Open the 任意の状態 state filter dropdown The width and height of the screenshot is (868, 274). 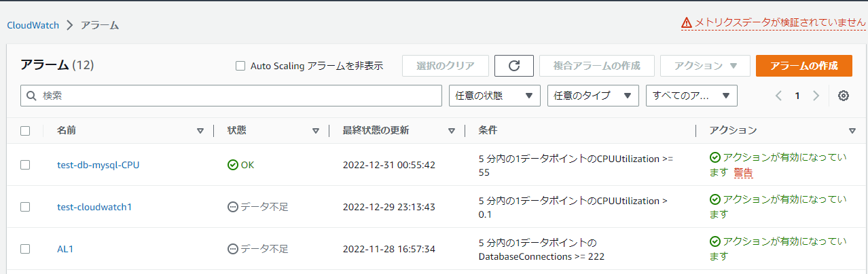494,96
